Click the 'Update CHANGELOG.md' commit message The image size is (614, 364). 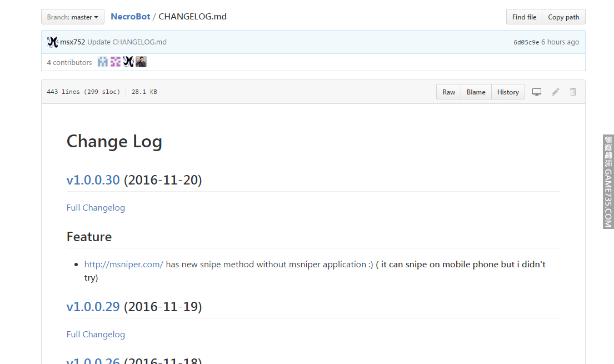click(127, 42)
